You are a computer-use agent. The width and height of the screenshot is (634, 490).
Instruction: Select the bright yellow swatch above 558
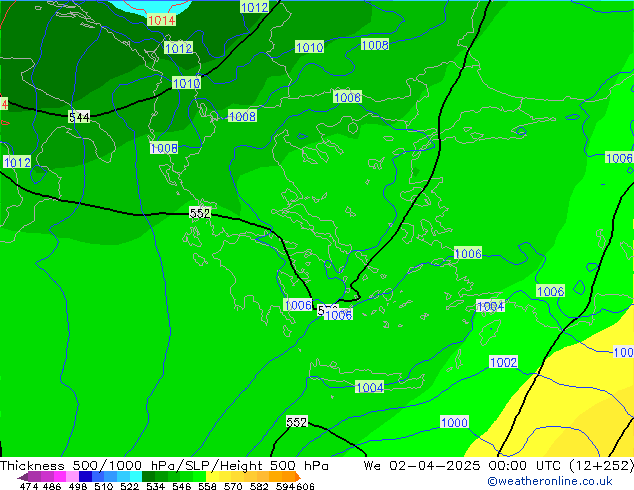[212, 476]
